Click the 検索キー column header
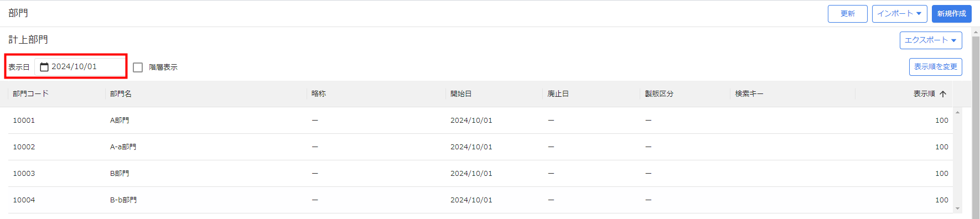The image size is (980, 219). (749, 94)
